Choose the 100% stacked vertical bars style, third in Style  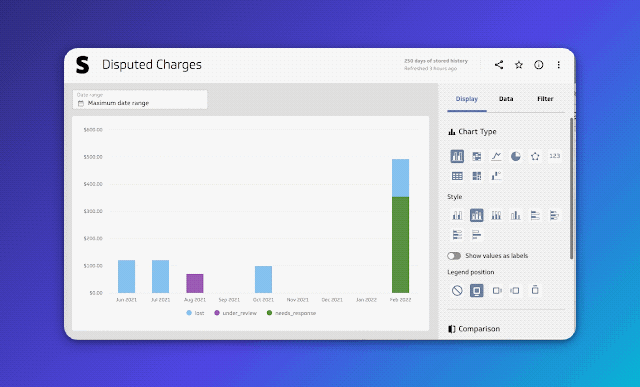click(496, 215)
